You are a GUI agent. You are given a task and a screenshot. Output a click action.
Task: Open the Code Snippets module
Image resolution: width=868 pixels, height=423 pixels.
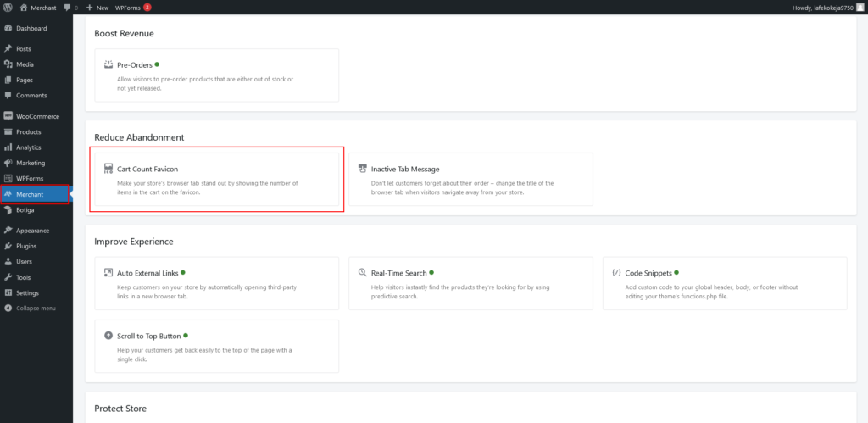(x=725, y=283)
